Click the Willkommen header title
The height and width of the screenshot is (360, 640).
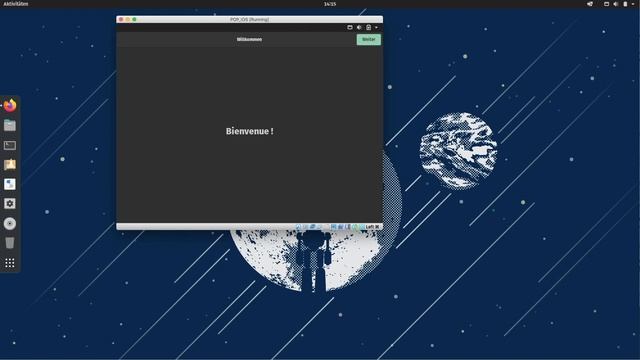[249, 39]
